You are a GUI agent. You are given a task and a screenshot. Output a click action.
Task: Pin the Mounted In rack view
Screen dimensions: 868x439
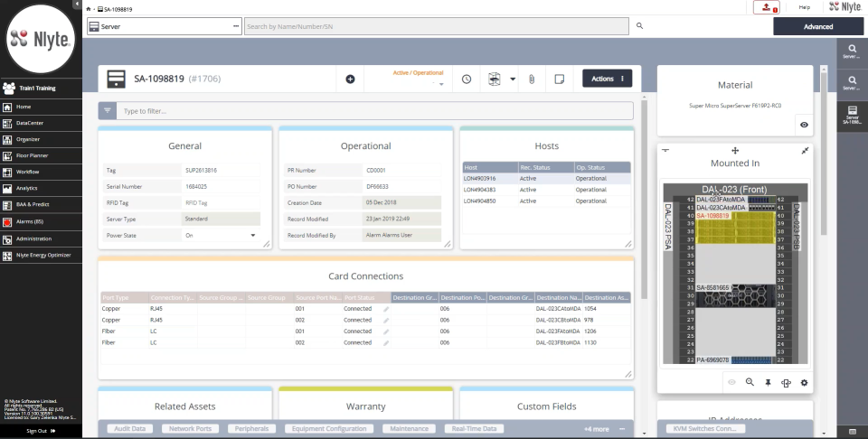coord(768,383)
